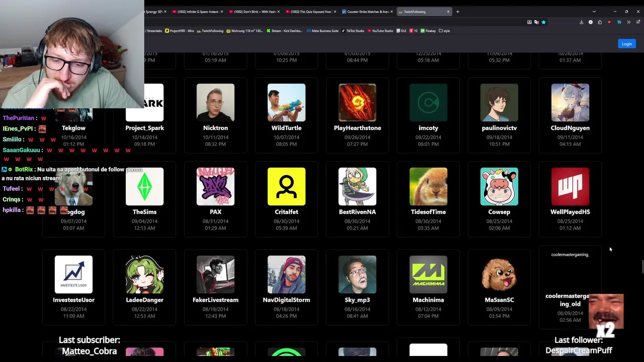Screen dimensions: 644x362
Task: Open BestRivenNA channel avatar
Action: pos(357,187)
